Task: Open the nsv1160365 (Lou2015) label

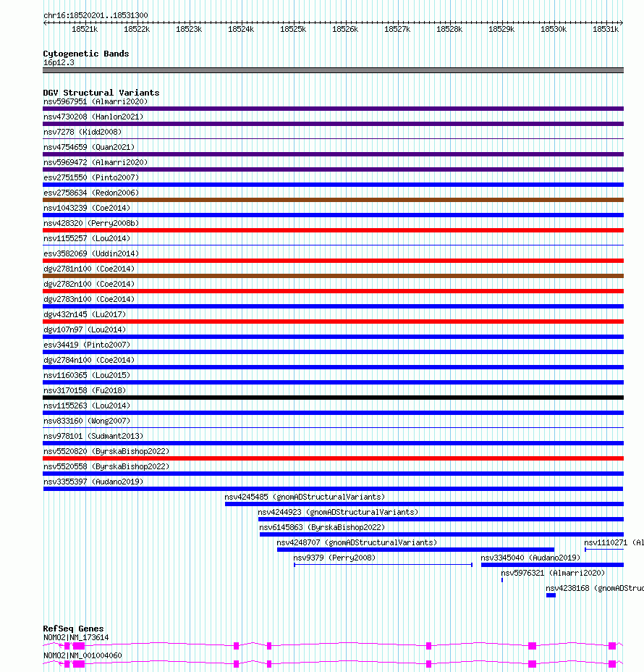Action: 87,375
